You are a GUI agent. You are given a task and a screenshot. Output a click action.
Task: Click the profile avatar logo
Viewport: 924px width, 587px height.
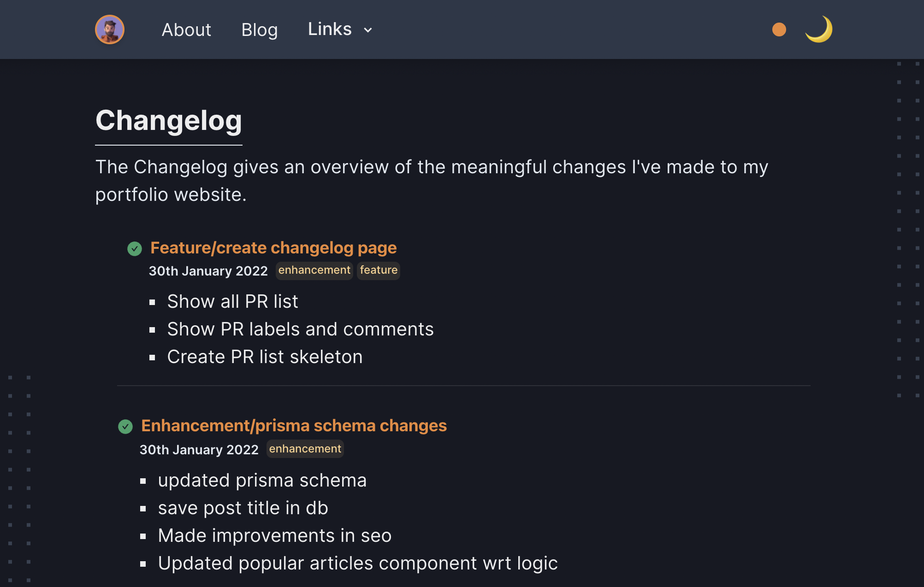110,29
